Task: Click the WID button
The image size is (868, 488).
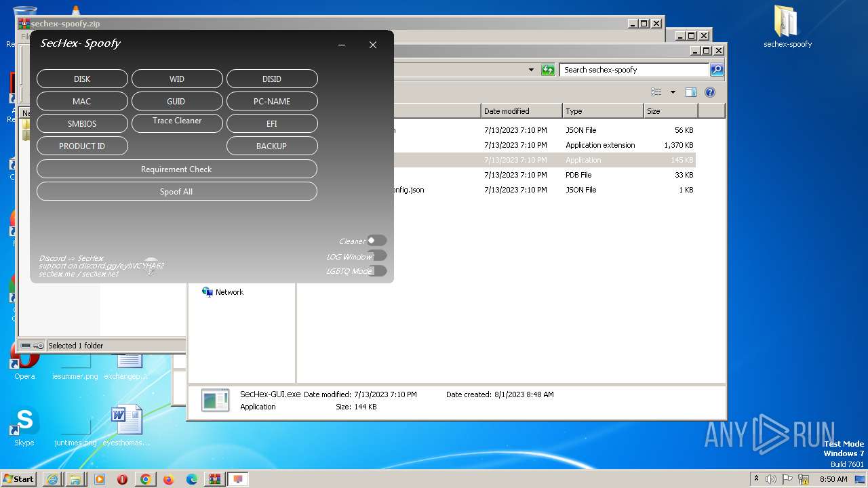Action: click(177, 79)
